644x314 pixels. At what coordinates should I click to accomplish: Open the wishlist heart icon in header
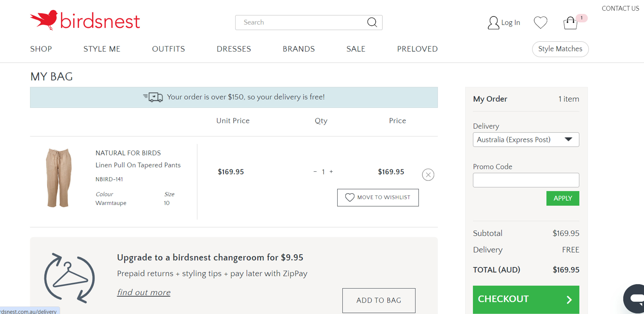coord(541,23)
